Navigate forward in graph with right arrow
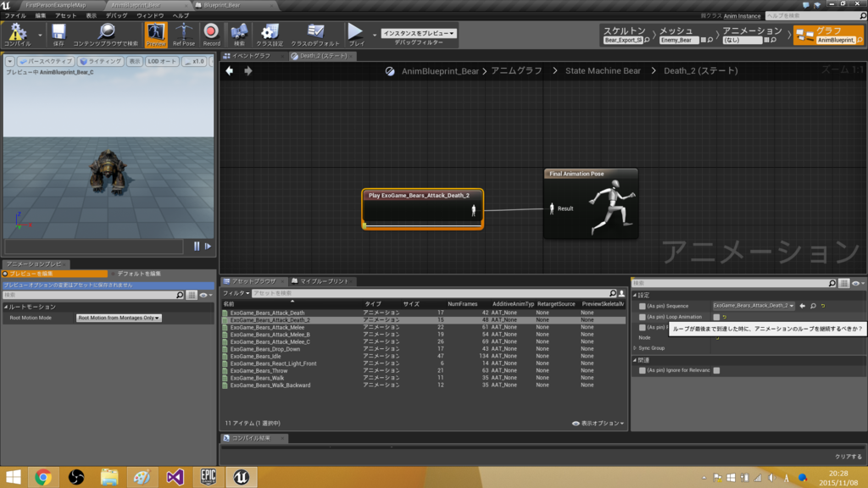Viewport: 868px width, 488px height. (248, 71)
